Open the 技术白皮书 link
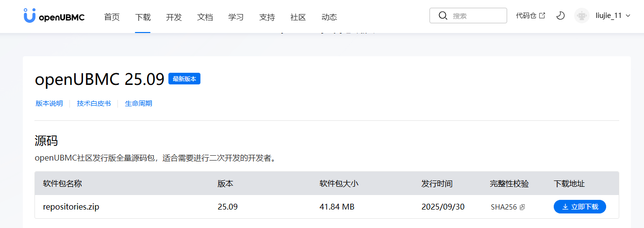 94,103
